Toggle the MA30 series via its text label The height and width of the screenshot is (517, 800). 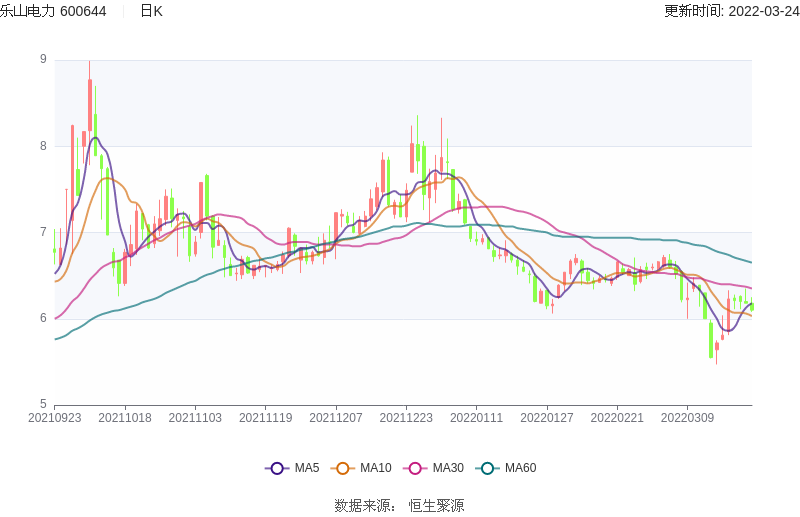click(448, 468)
